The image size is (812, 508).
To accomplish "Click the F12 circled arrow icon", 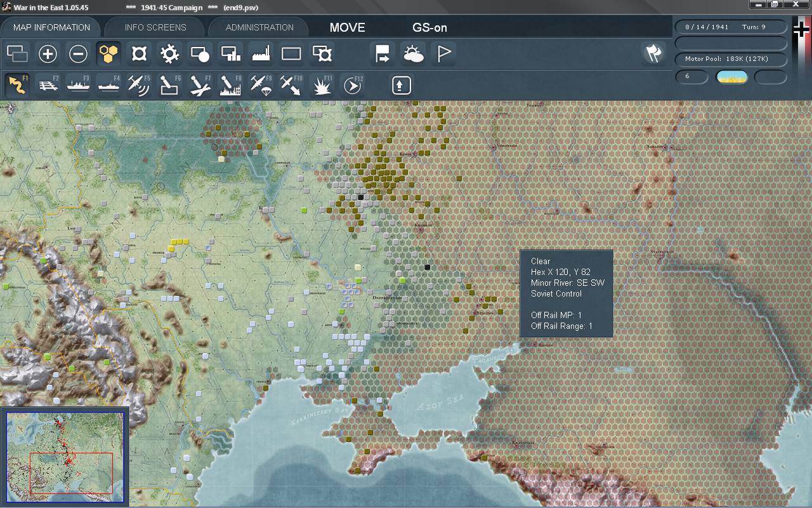I will pyautogui.click(x=353, y=85).
